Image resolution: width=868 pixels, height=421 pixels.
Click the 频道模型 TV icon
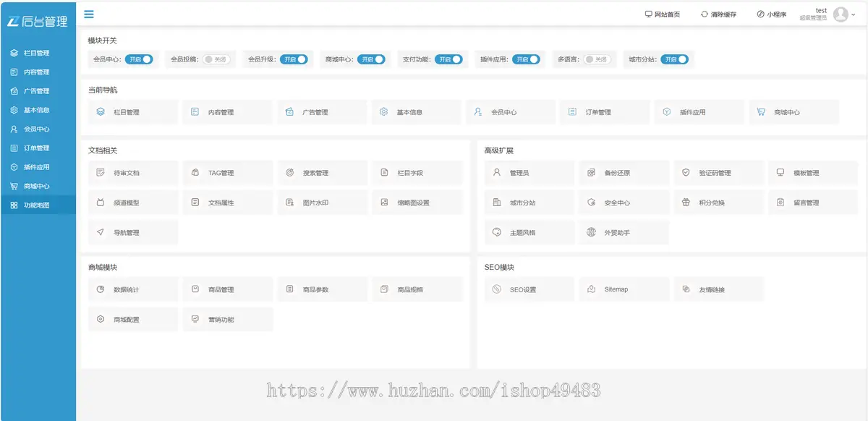pyautogui.click(x=101, y=203)
